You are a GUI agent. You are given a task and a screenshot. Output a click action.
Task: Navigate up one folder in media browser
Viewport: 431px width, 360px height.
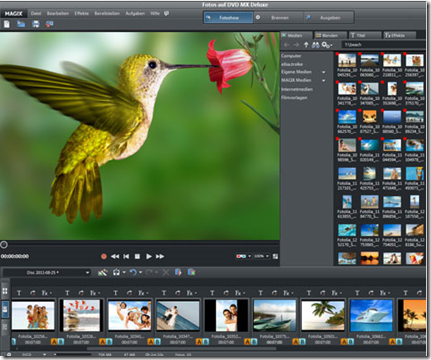(x=306, y=45)
